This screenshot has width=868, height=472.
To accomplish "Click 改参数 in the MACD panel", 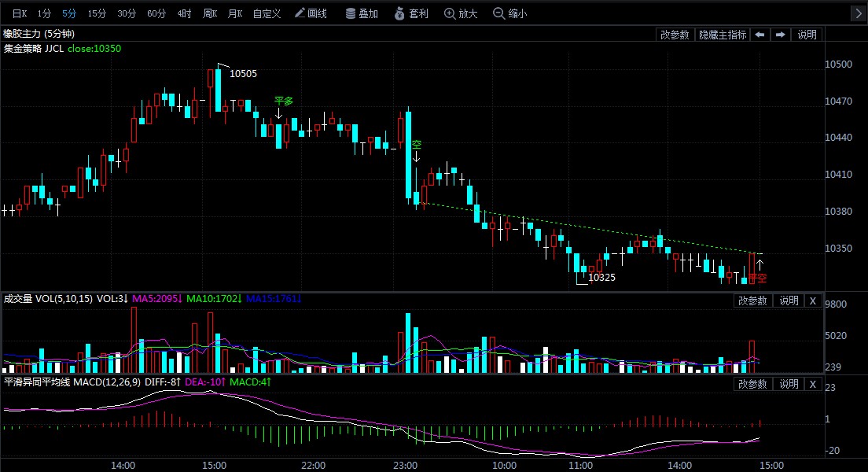I will pyautogui.click(x=752, y=384).
